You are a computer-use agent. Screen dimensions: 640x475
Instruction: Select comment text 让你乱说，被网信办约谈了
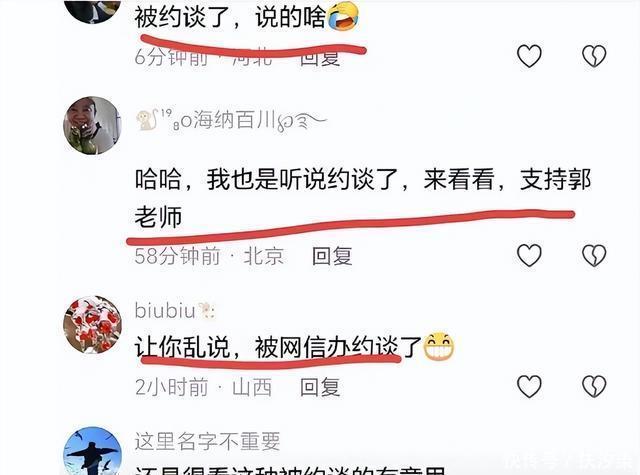278,347
